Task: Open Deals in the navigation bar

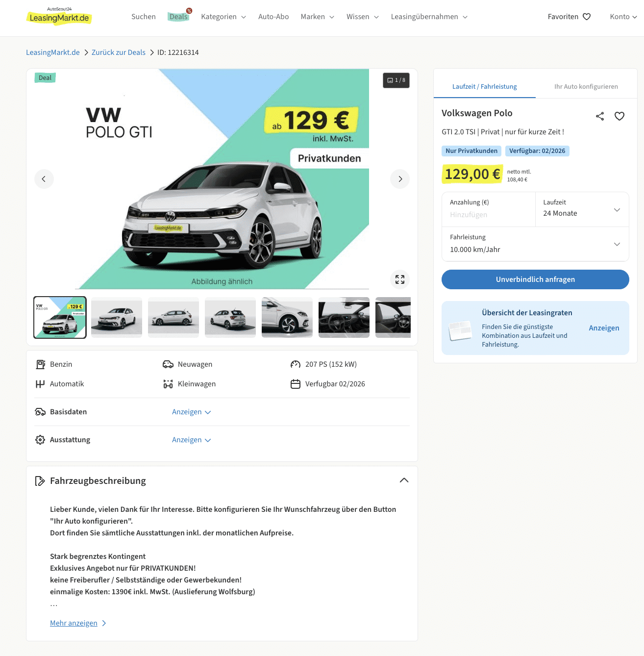Action: pyautogui.click(x=178, y=17)
